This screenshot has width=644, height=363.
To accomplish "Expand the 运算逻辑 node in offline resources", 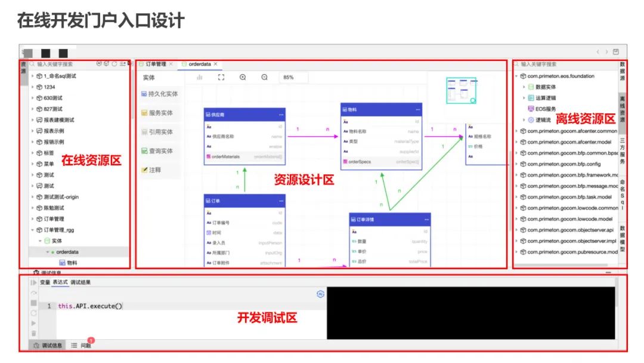I will 524,98.
